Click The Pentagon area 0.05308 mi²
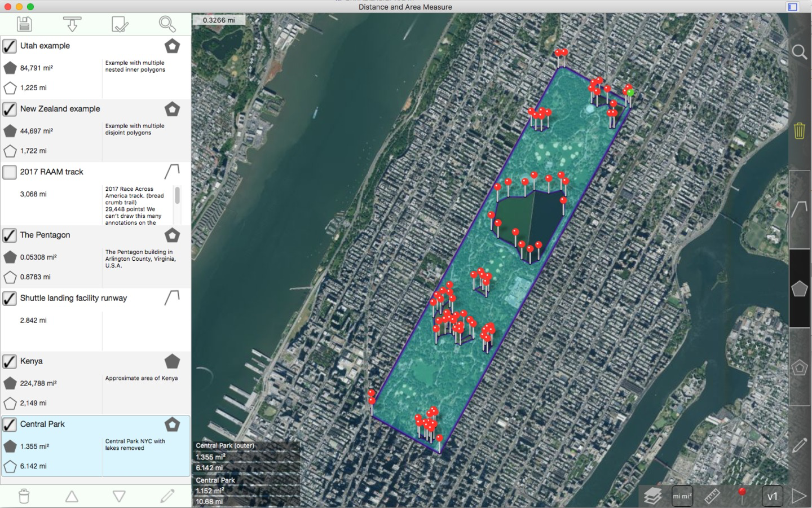Viewport: 812px width, 508px height. click(38, 257)
